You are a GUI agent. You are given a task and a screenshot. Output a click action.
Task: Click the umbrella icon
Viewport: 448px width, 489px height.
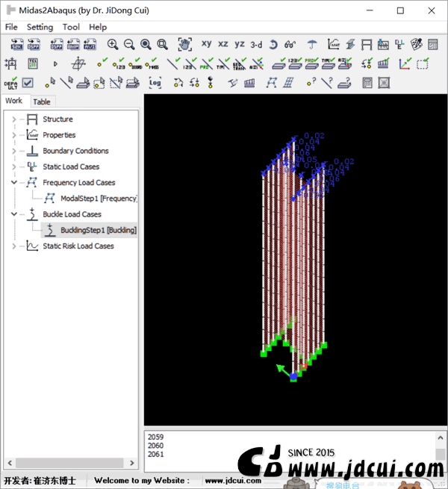click(312, 45)
